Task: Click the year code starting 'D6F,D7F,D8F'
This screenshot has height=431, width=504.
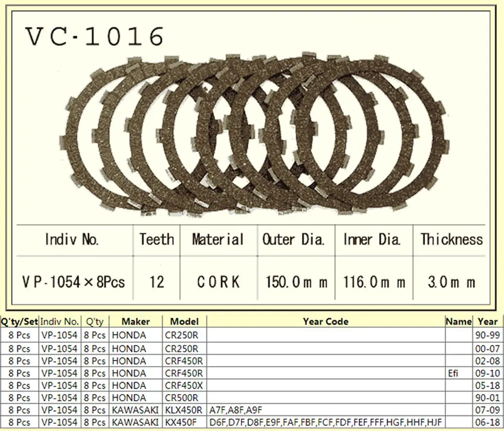Action: [x=326, y=422]
